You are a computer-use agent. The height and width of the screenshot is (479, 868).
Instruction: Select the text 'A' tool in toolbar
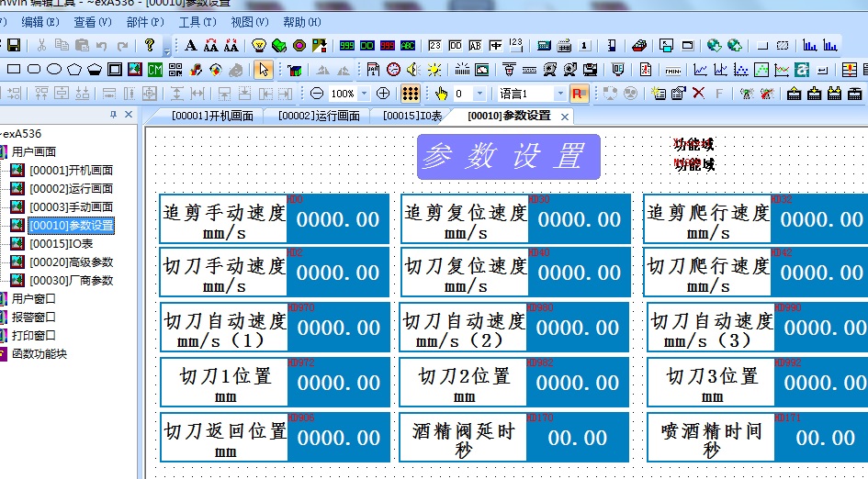coord(191,45)
